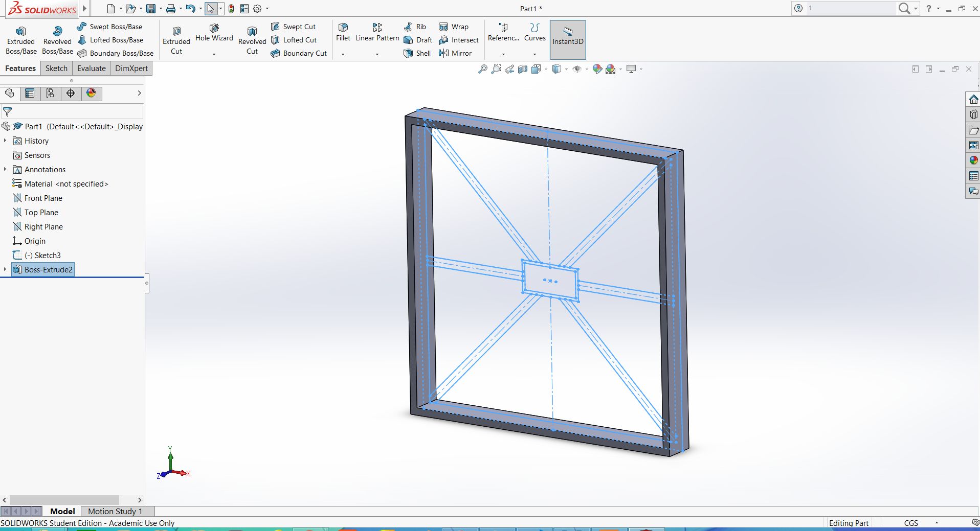Click the Mirror feature

pyautogui.click(x=455, y=53)
